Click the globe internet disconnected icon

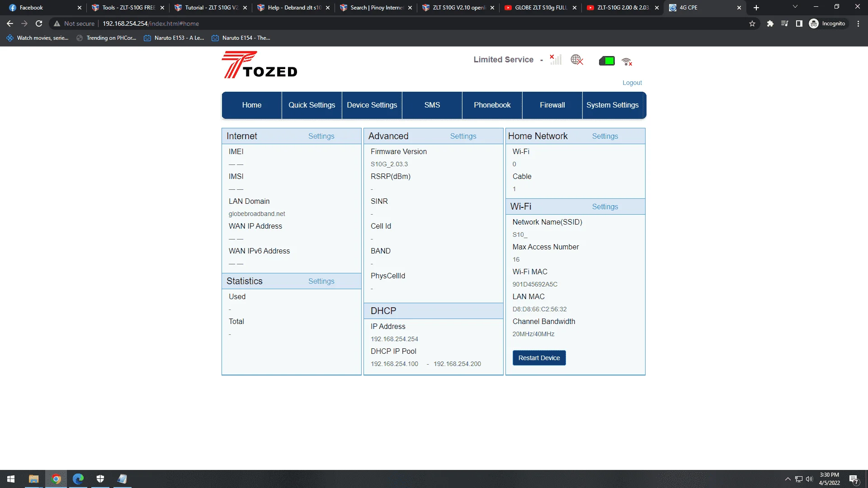pos(577,60)
